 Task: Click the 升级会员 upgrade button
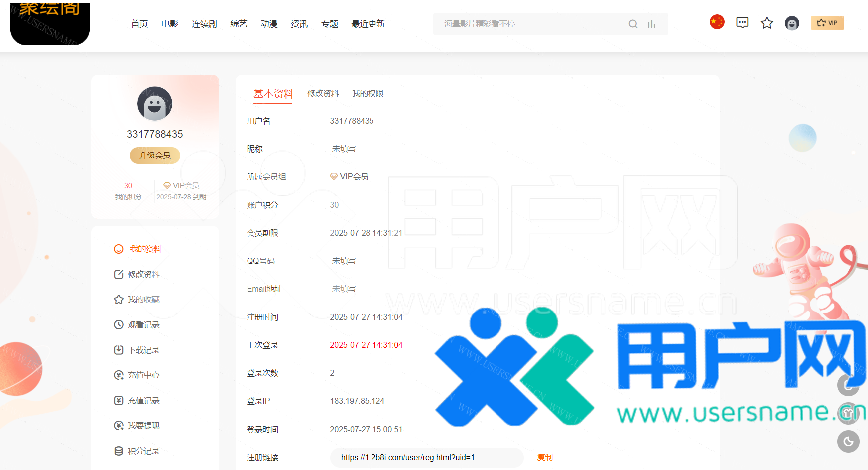pos(155,156)
